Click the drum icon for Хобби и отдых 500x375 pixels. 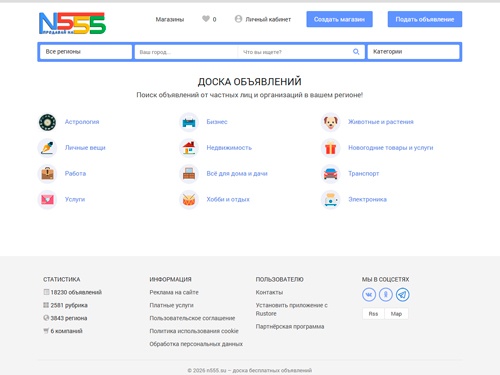coord(189,199)
